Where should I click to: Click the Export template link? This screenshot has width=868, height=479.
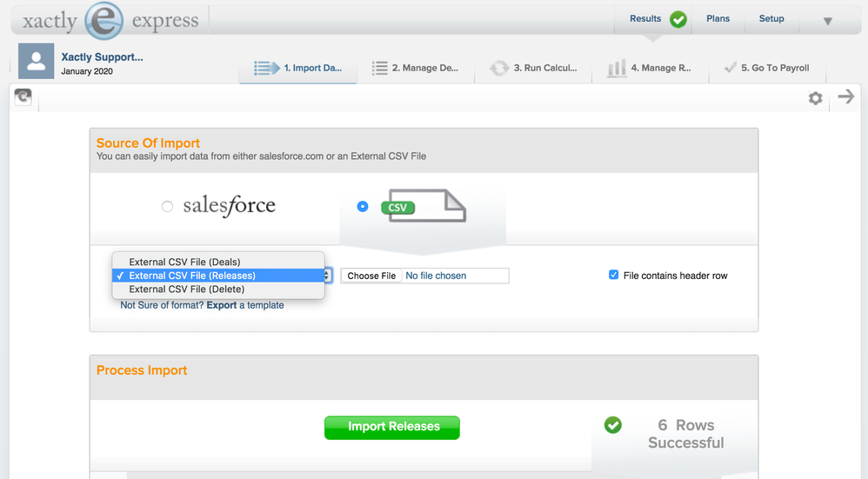[x=222, y=305]
